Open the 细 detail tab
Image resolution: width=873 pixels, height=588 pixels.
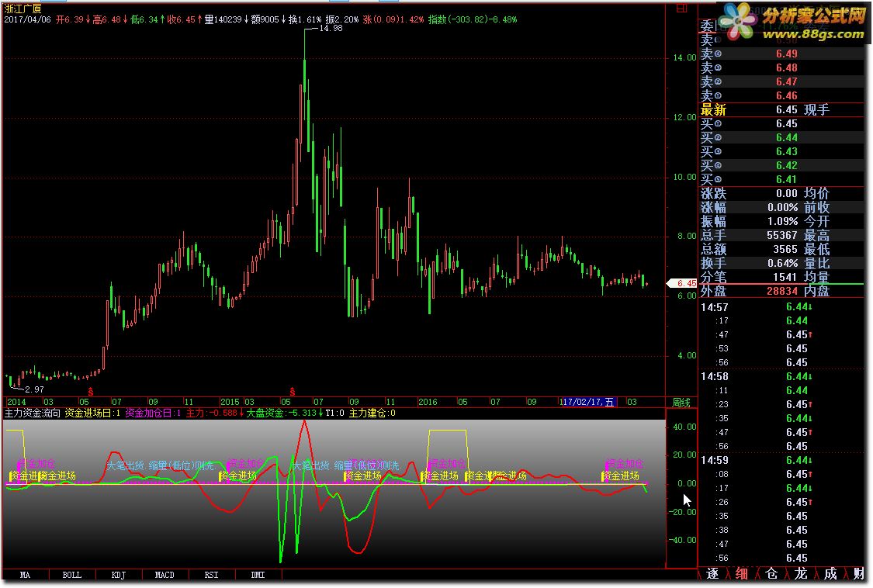pos(742,573)
